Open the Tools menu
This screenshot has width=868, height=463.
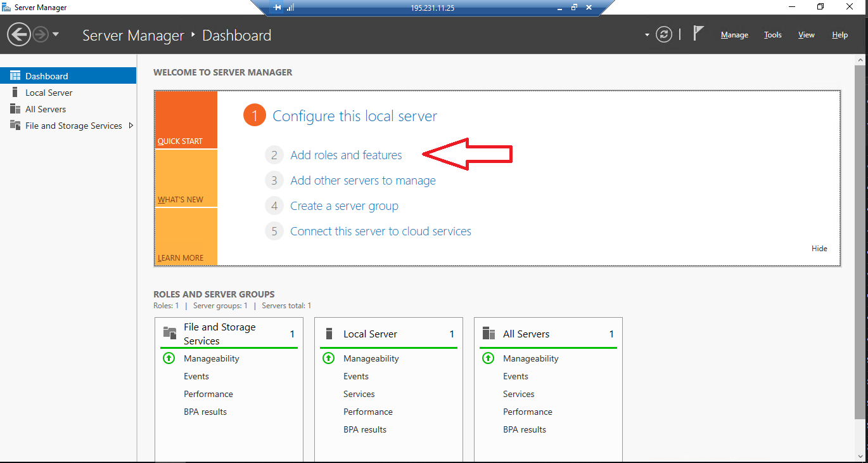pos(772,35)
